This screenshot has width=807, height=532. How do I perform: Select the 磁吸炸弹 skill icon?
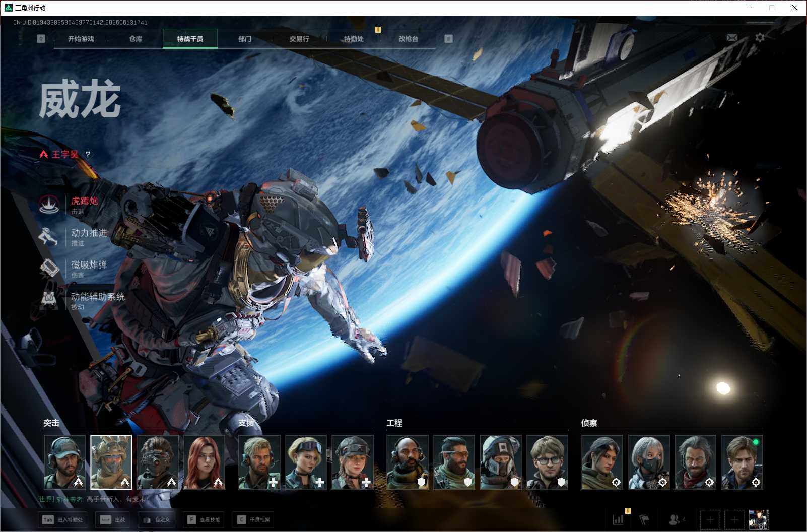[x=49, y=268]
